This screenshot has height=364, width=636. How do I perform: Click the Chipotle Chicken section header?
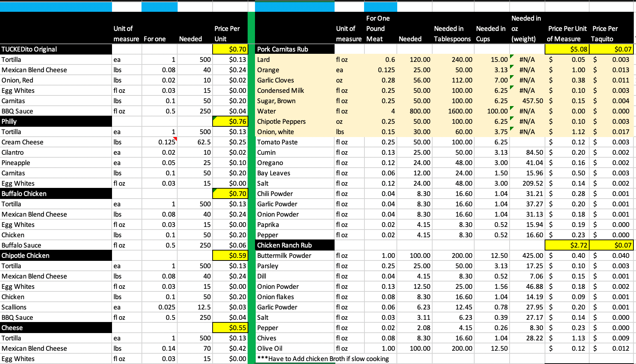[x=56, y=256]
